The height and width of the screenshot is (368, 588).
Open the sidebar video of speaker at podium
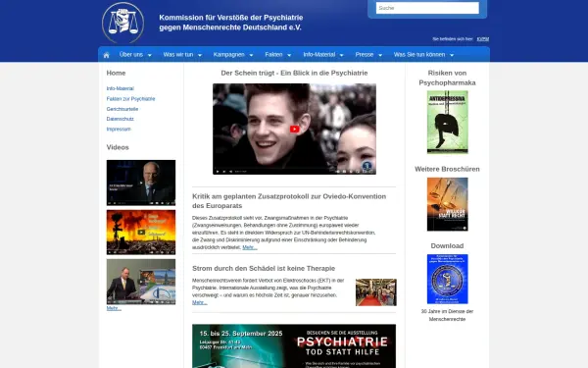[141, 282]
